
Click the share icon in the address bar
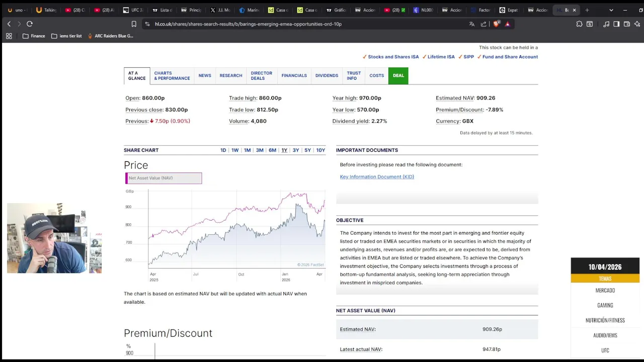point(484,24)
